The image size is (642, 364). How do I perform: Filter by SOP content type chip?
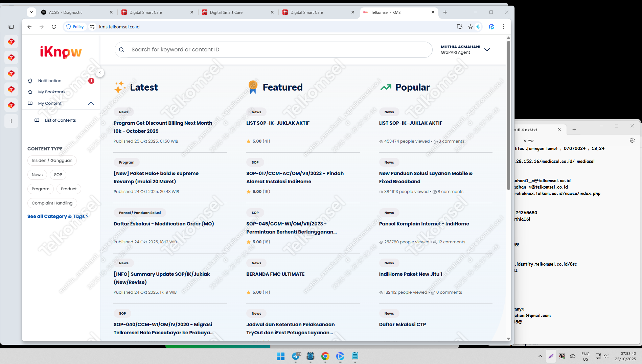[58, 175]
